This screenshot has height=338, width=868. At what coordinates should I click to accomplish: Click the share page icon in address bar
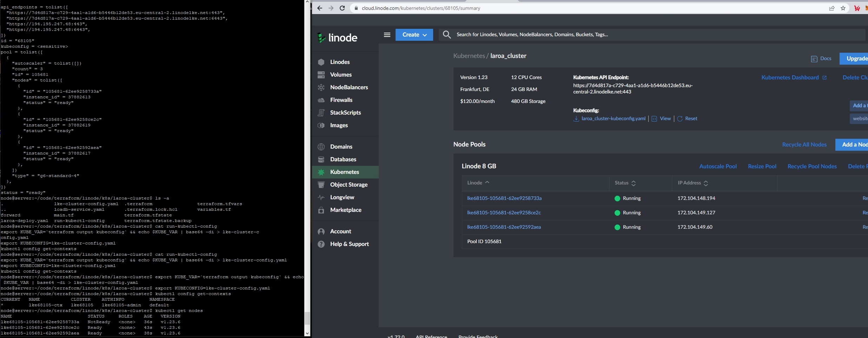pyautogui.click(x=831, y=8)
